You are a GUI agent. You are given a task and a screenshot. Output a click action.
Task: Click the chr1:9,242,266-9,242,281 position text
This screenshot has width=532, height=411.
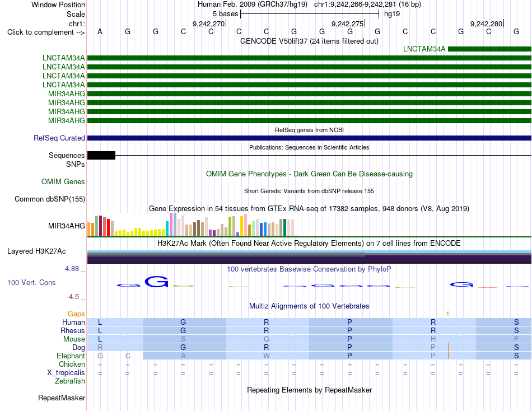pyautogui.click(x=367, y=4)
